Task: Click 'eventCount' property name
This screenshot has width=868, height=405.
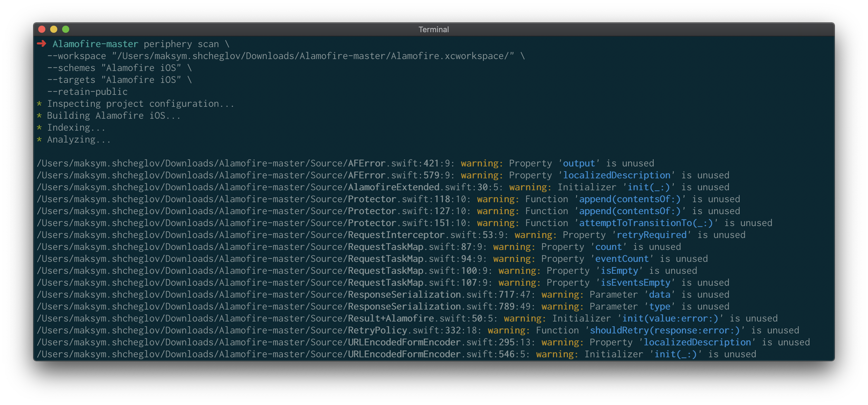Action: [x=622, y=259]
